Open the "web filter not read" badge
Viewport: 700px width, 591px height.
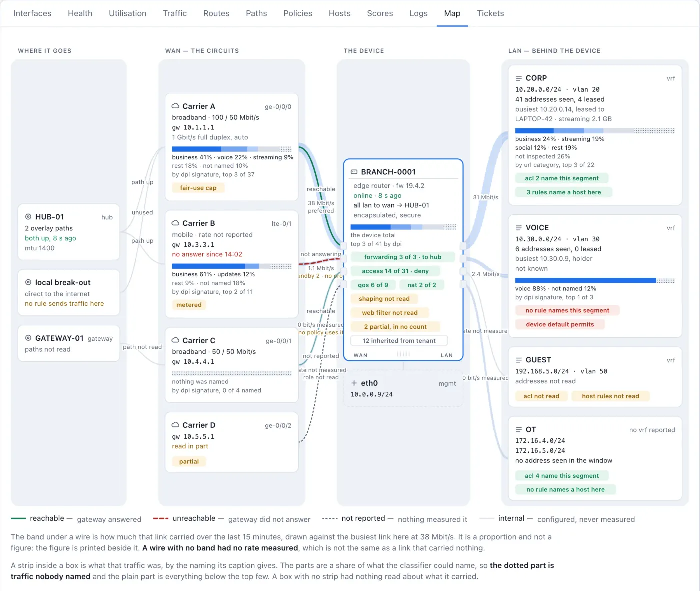pos(390,313)
